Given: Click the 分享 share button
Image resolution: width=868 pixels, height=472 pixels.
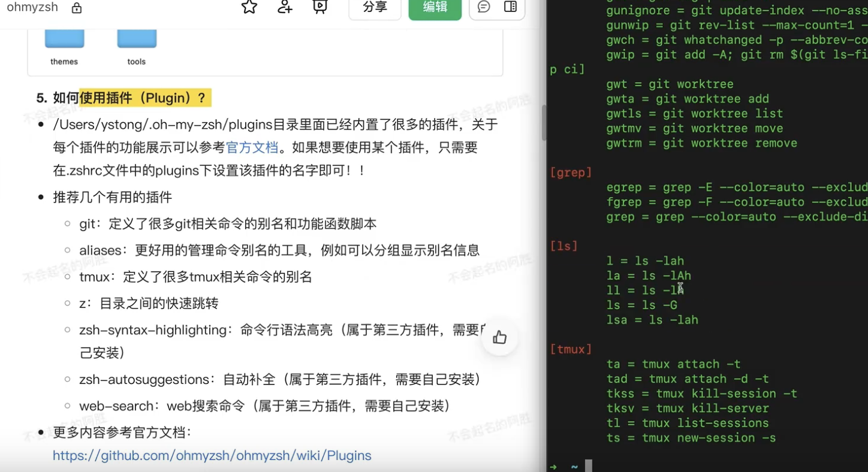Looking at the screenshot, I should [375, 7].
